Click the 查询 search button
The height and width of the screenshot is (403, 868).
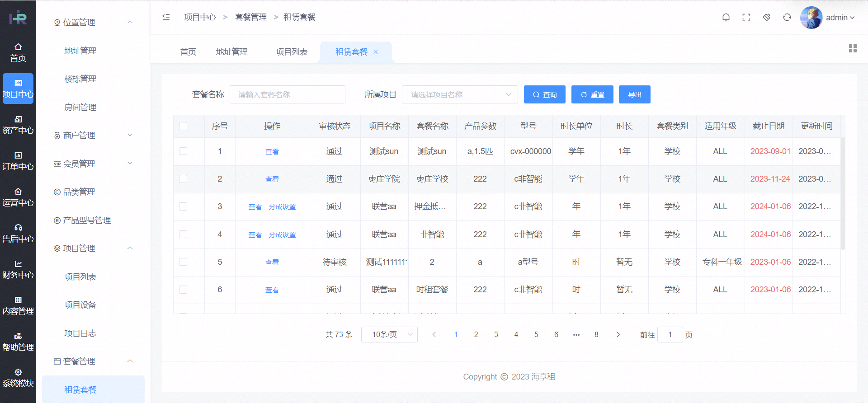pyautogui.click(x=544, y=94)
